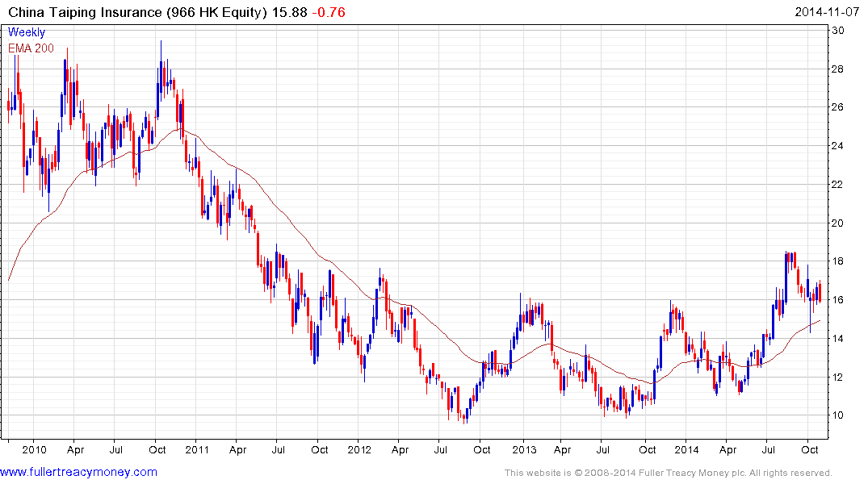Click the 2013 time axis label
868x484 pixels.
coord(524,449)
